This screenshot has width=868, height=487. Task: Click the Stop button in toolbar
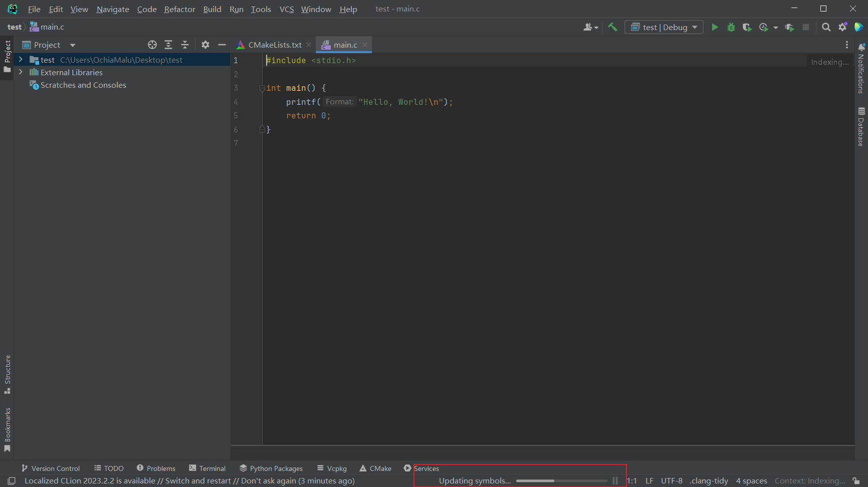(x=806, y=27)
